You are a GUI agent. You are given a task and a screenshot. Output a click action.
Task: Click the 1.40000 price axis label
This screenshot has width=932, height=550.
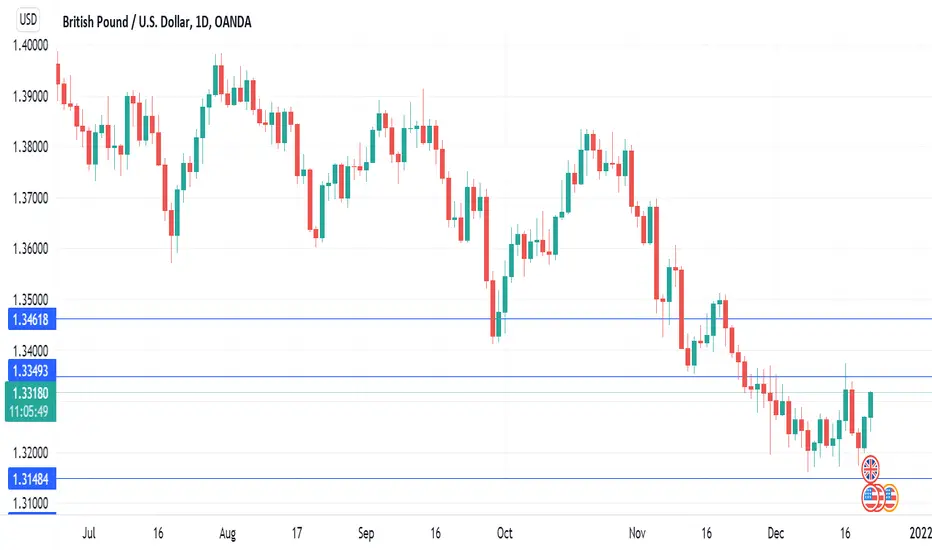(30, 45)
